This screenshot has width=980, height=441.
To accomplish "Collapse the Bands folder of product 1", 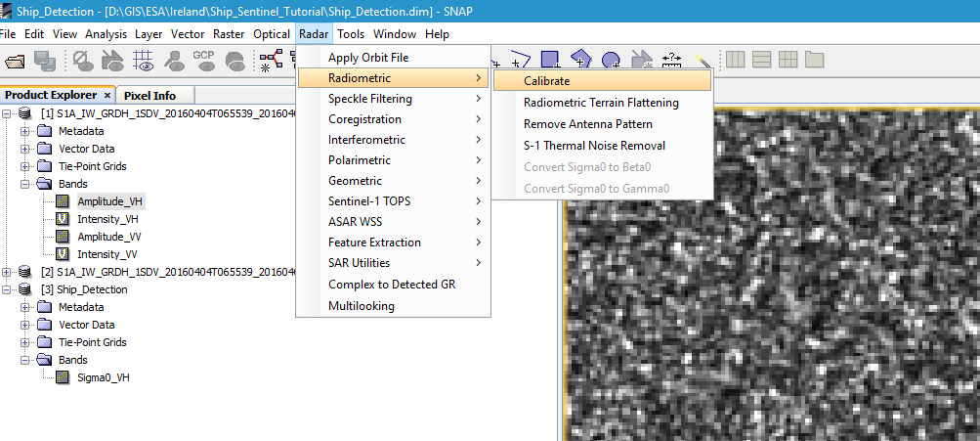I will coord(25,184).
